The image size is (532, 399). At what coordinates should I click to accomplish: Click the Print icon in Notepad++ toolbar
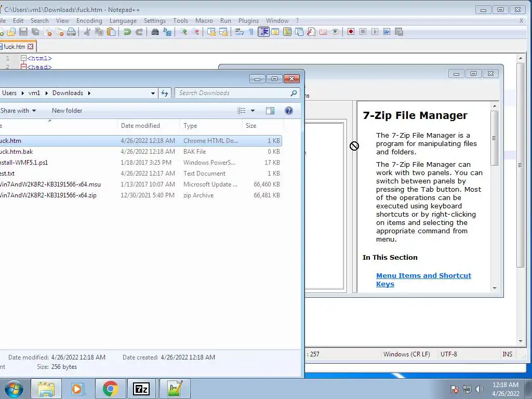[71, 32]
